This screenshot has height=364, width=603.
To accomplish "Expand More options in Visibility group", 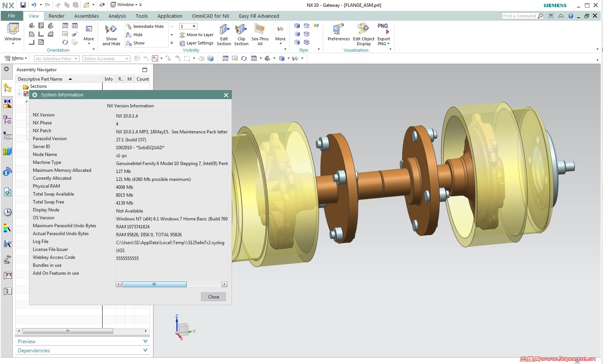I will coord(280,34).
